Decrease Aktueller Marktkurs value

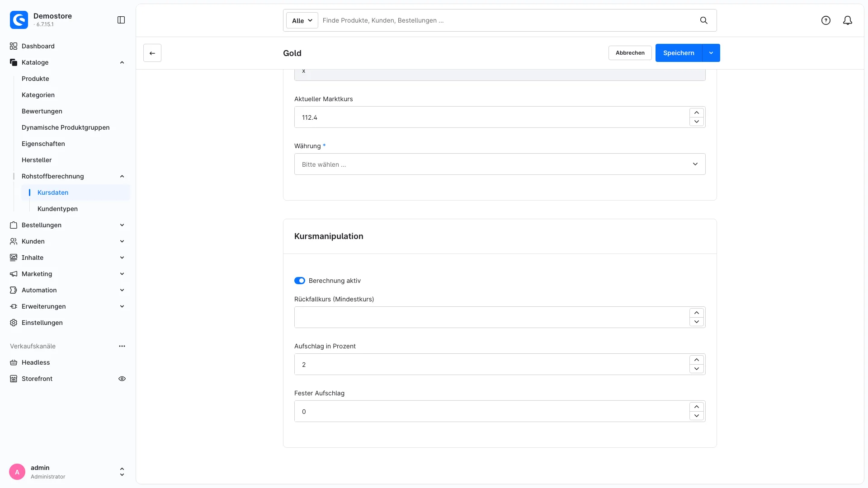click(697, 122)
